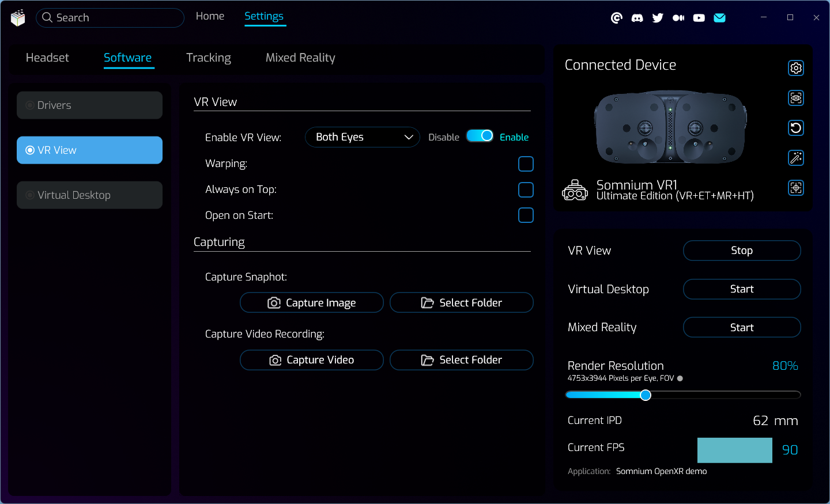Switch to the Tracking tab
This screenshot has height=504, width=830.
point(208,58)
